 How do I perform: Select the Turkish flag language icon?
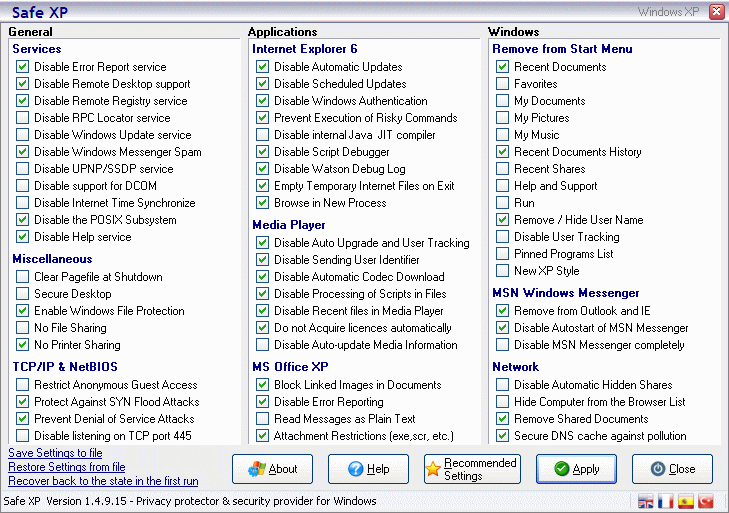tap(706, 501)
